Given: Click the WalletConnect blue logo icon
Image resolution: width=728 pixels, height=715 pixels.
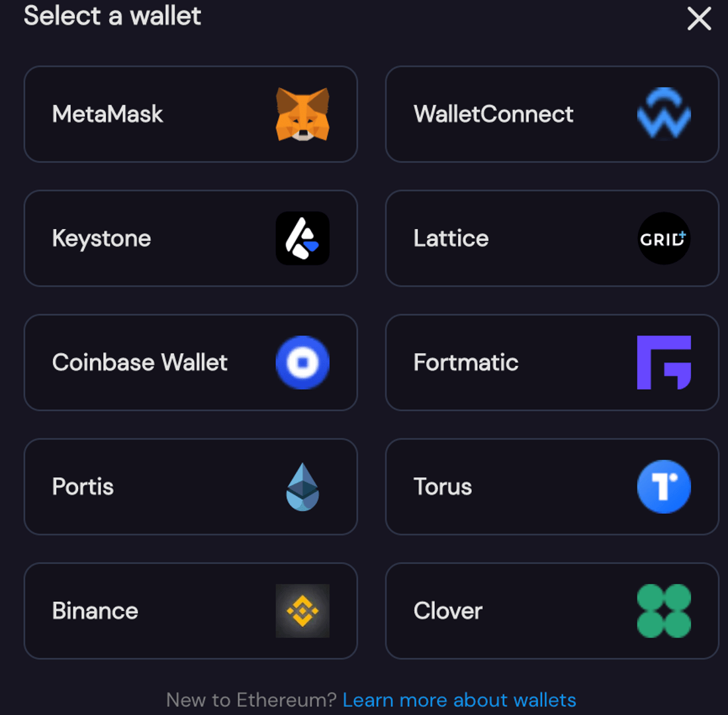Looking at the screenshot, I should coord(664,115).
